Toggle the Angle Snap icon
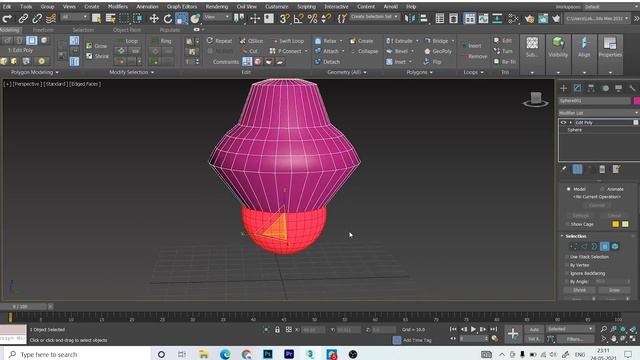Screen dimensions: 640x360 pos(298,18)
